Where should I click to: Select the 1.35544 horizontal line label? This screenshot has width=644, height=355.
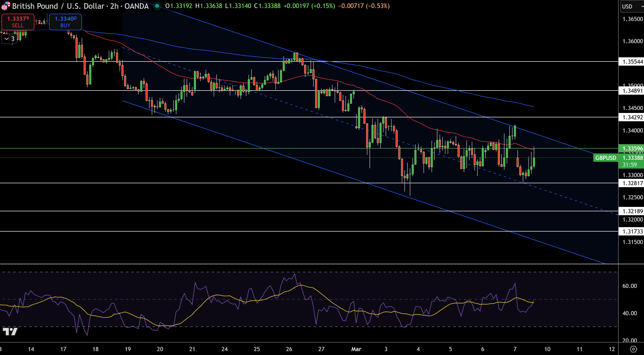tap(631, 61)
